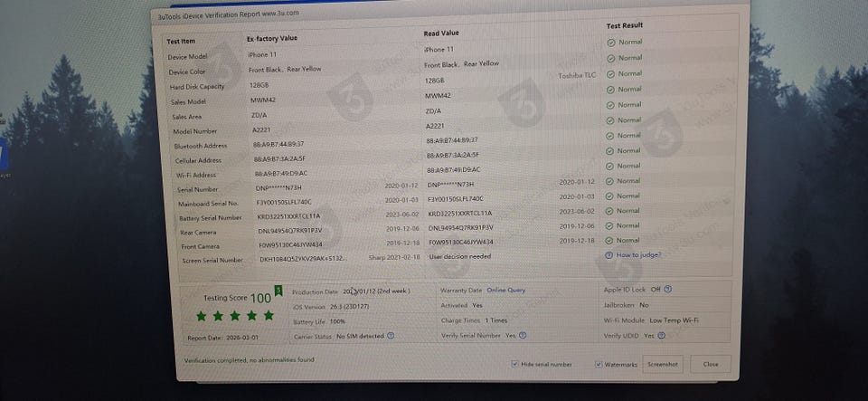Click the iOS Version 26.3 (23D127) value
868x401 pixels.
click(347, 306)
